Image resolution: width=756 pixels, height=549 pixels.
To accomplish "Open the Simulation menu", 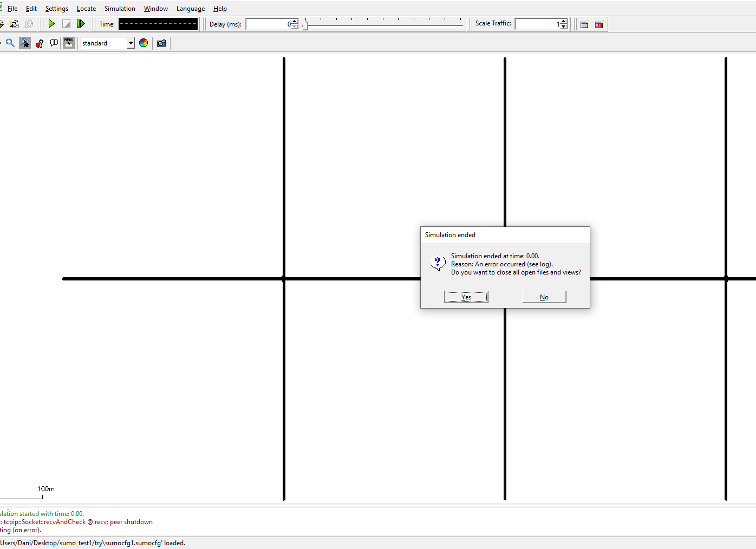I will (x=120, y=9).
